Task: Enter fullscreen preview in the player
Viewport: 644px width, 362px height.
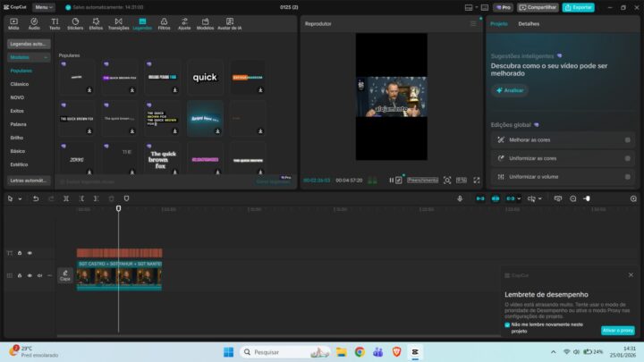Action: [477, 180]
